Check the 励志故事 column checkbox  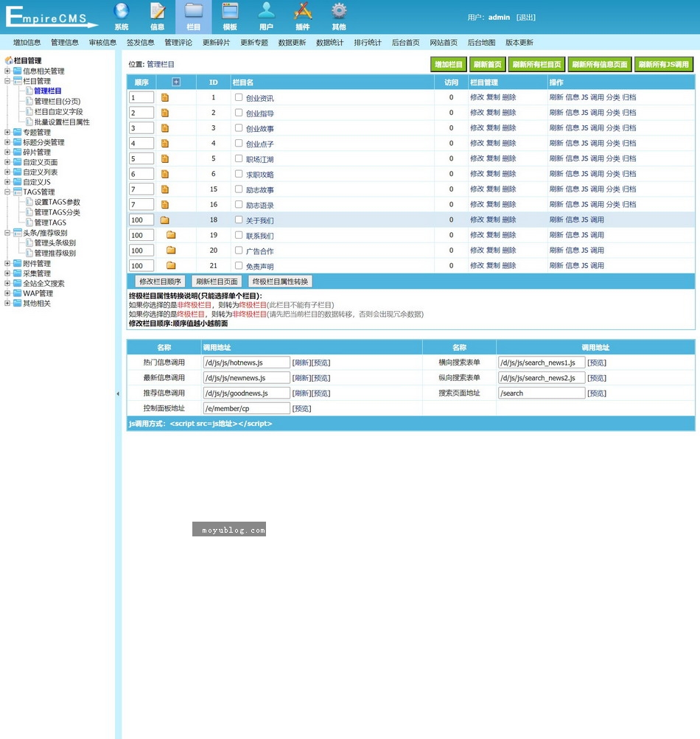coord(239,189)
